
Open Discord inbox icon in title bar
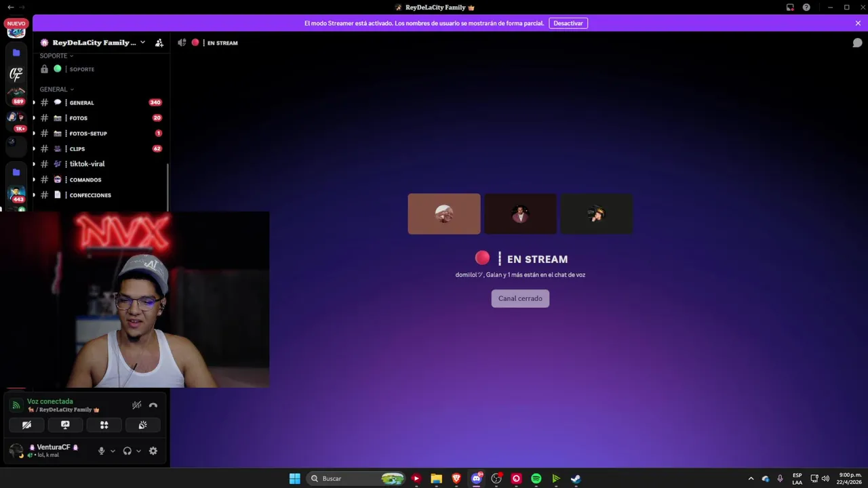tap(790, 7)
